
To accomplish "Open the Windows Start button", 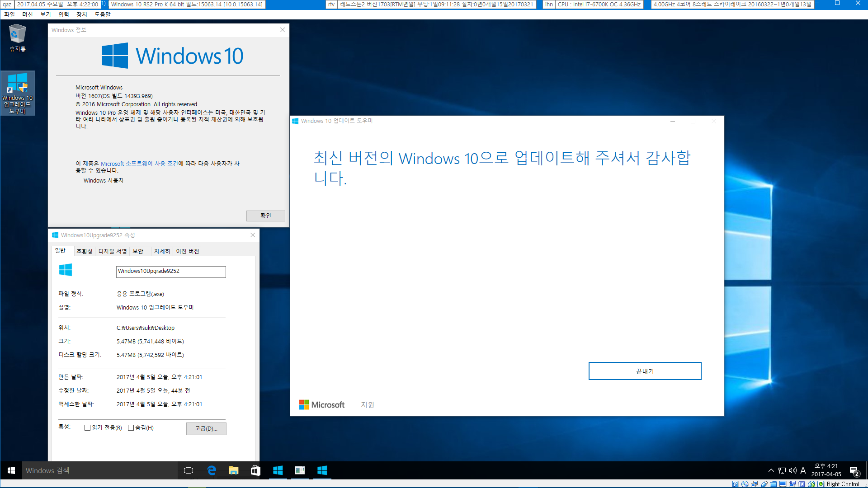I will click(11, 470).
